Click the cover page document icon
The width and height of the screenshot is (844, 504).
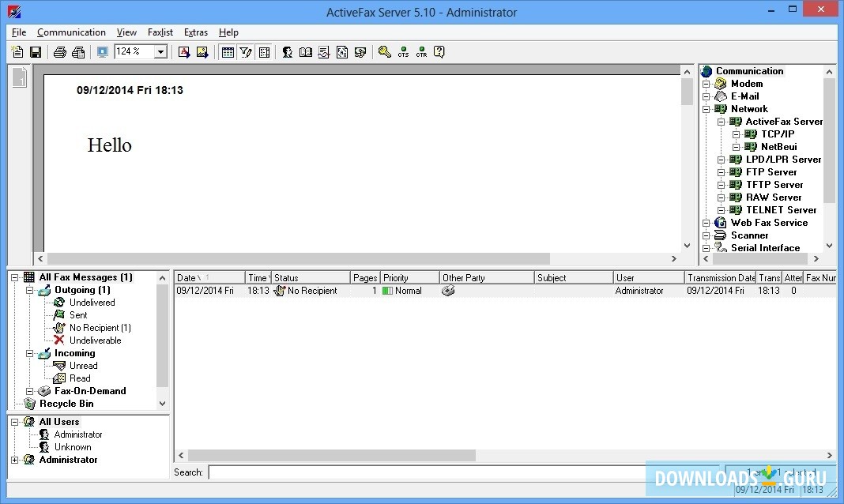click(x=342, y=52)
